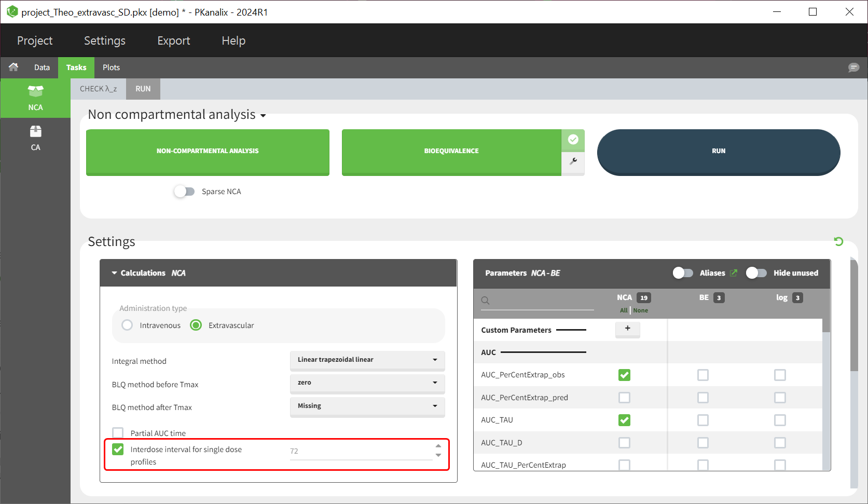Open the NCA sidebar section
The width and height of the screenshot is (868, 504).
pyautogui.click(x=35, y=98)
